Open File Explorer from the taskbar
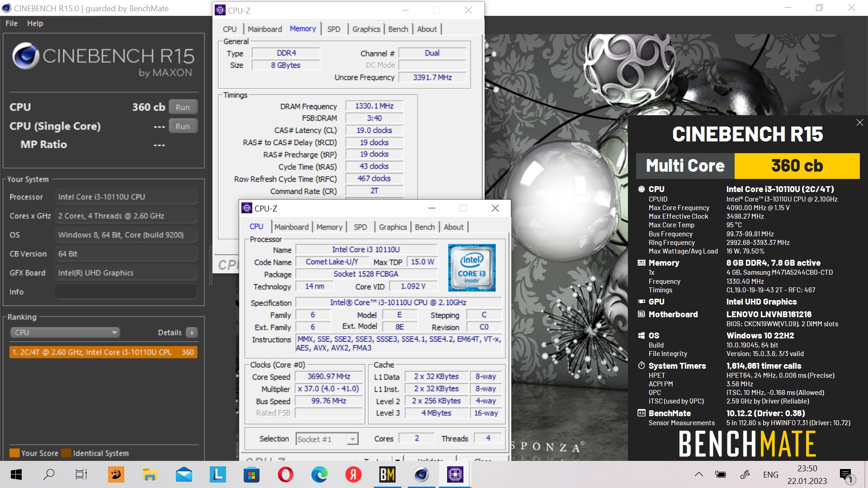The image size is (868, 488). [150, 474]
